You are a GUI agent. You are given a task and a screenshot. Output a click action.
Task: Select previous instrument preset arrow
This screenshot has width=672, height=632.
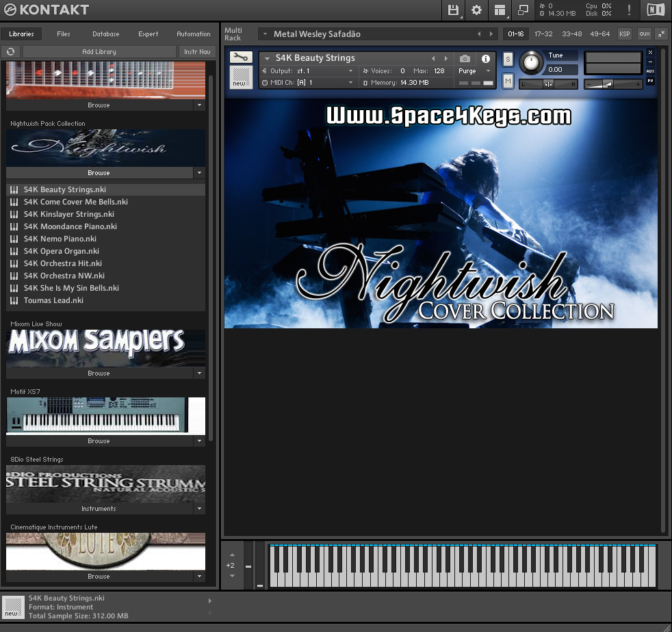coord(433,58)
